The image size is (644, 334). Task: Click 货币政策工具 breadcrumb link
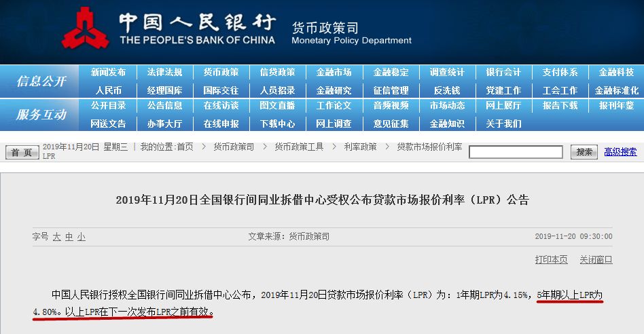(x=299, y=147)
